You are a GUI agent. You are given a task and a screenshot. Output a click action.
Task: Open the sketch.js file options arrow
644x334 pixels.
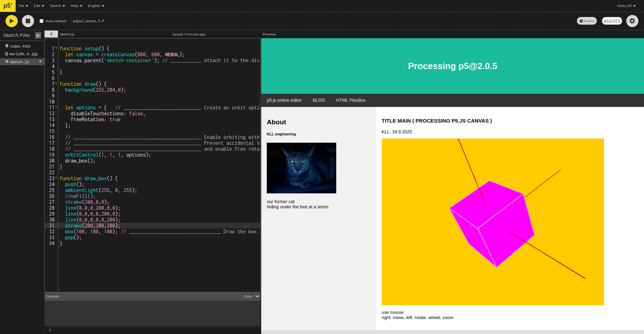tap(40, 62)
